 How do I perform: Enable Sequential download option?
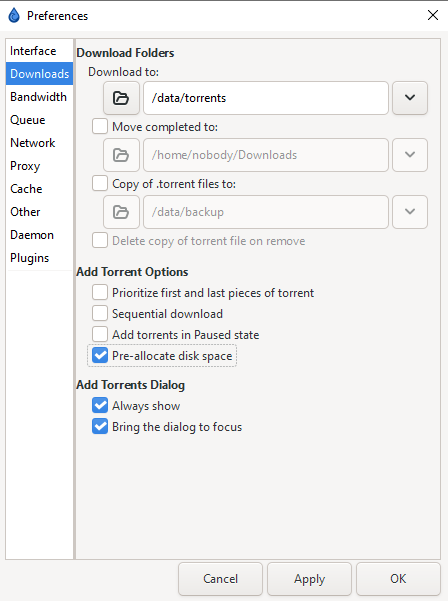tap(100, 314)
